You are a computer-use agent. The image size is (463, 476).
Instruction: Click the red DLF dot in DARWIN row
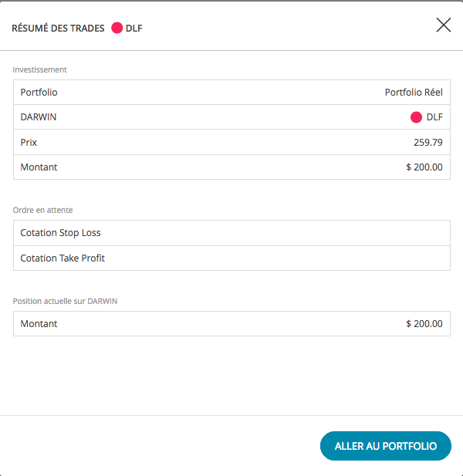pyautogui.click(x=416, y=117)
